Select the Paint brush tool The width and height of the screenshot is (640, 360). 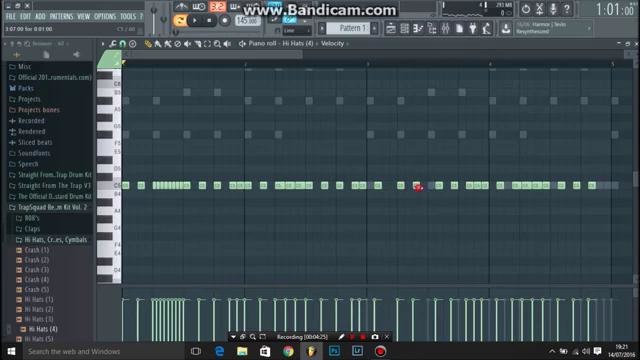[x=158, y=44]
